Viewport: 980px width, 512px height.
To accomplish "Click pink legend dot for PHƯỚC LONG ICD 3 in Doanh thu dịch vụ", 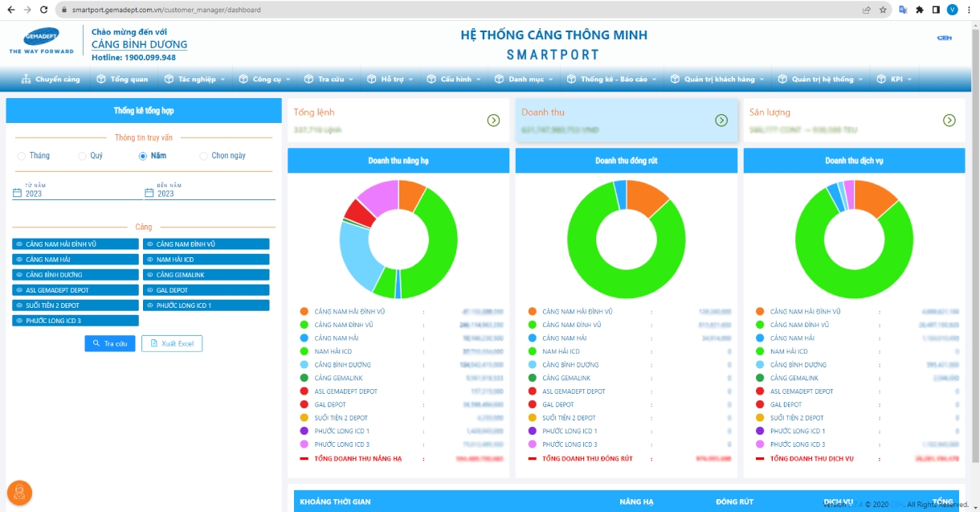I will [x=761, y=444].
